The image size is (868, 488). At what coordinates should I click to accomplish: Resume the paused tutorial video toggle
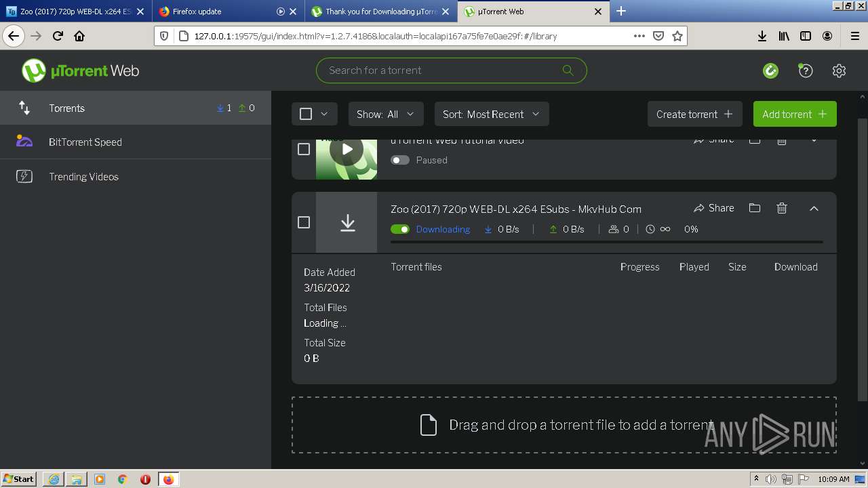tap(400, 160)
